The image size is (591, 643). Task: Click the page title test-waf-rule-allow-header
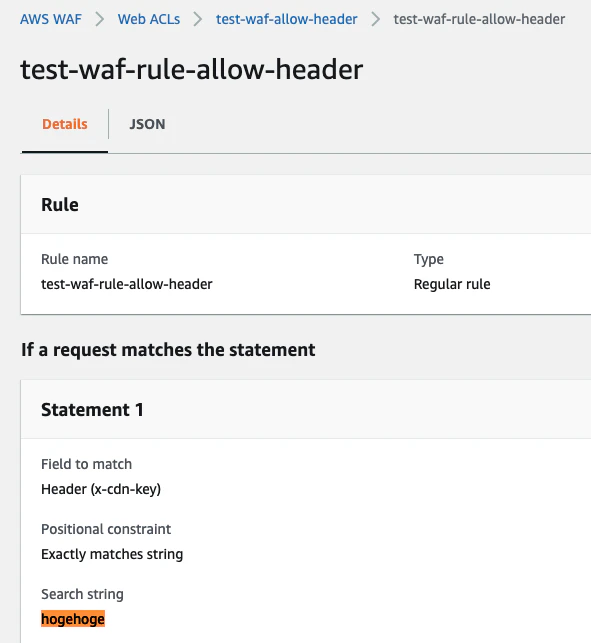click(192, 69)
